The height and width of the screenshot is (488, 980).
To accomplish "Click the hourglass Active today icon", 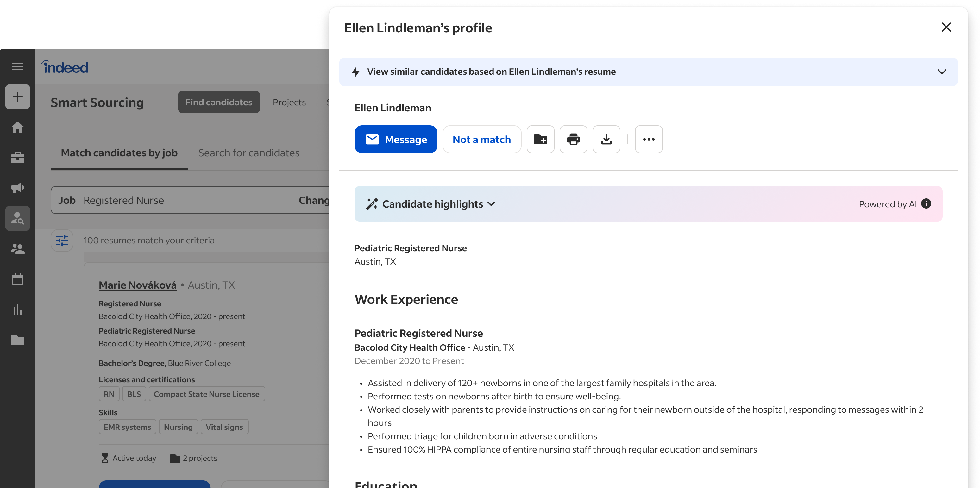I will click(105, 458).
